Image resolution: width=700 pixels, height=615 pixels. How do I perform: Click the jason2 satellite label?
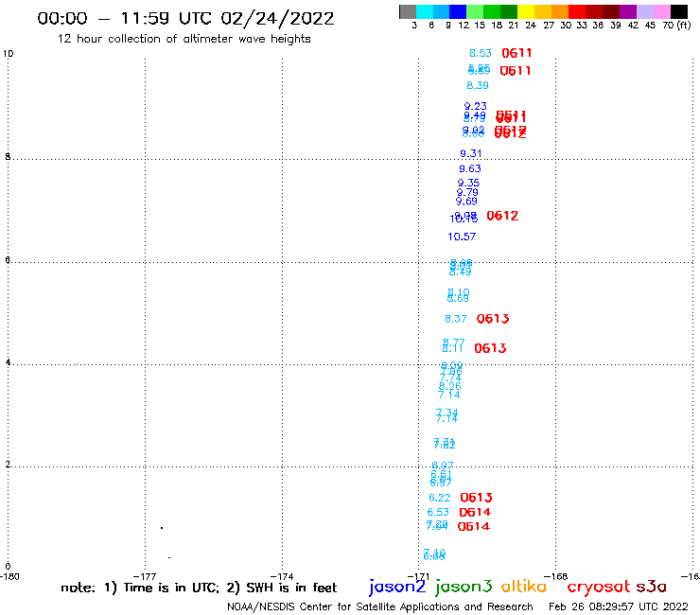pos(397,587)
